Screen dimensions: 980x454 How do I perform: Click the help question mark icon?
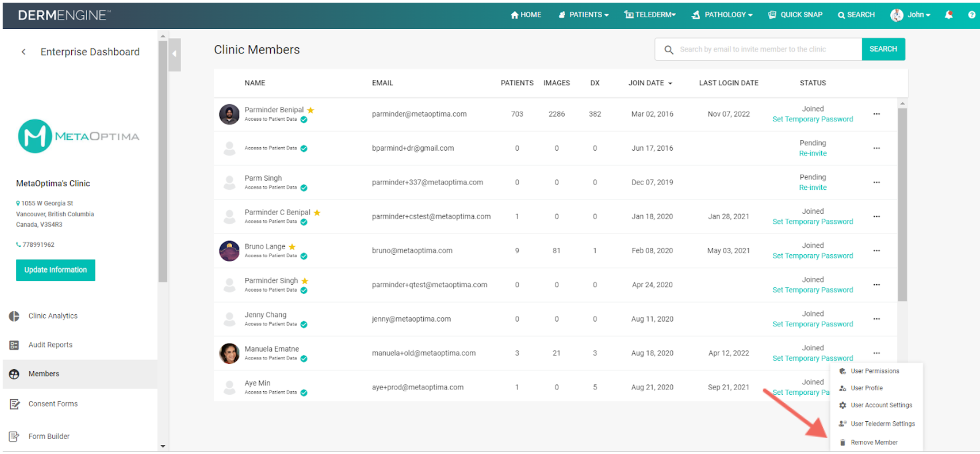972,15
